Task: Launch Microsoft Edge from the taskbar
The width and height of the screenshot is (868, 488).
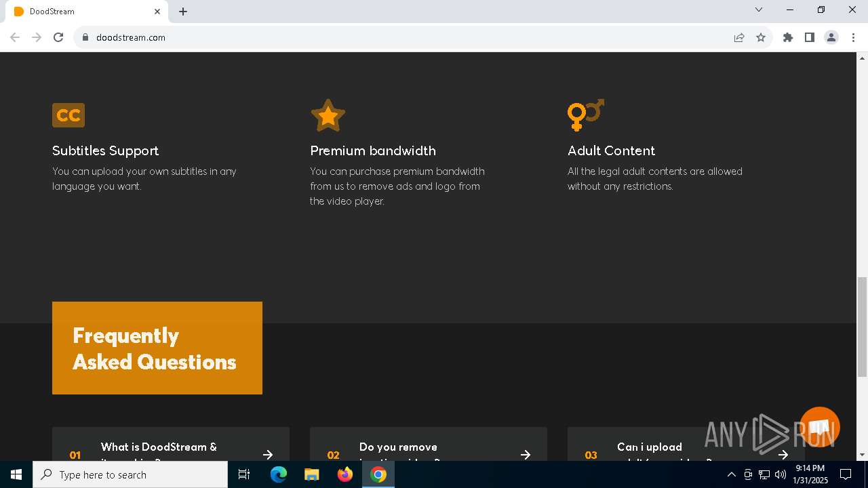Action: 279,474
